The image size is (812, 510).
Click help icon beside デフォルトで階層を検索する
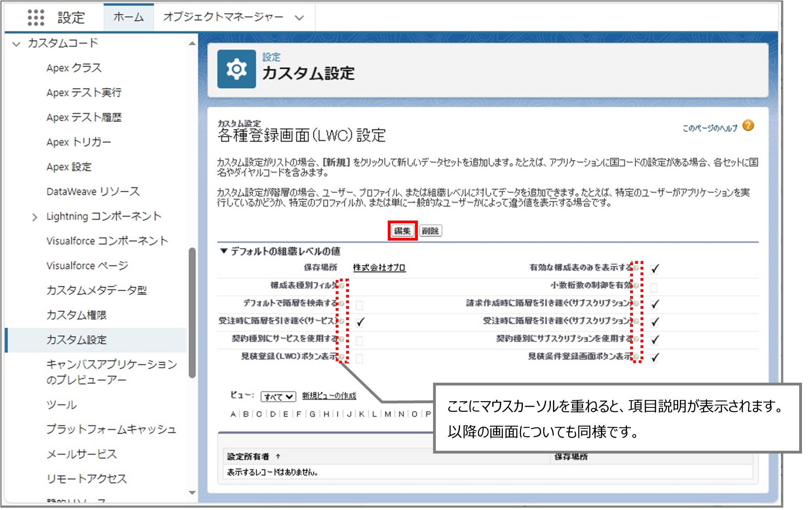(x=342, y=303)
